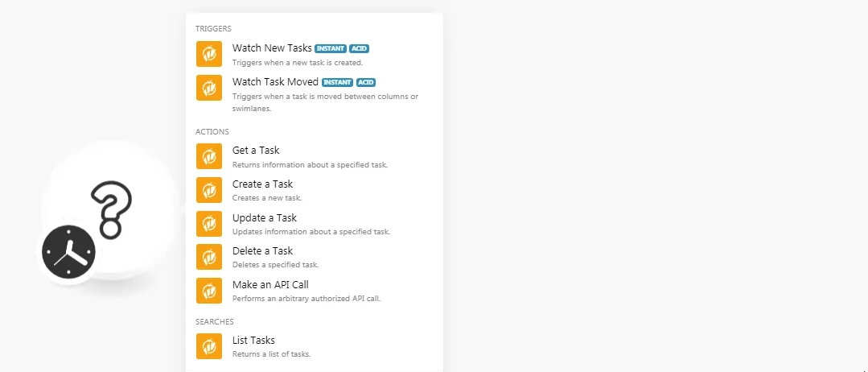868x372 pixels.
Task: Open the clock schedule settings icon
Action: point(68,252)
